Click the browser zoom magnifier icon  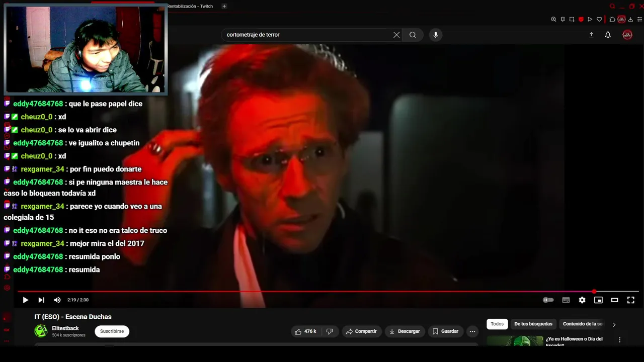pyautogui.click(x=553, y=20)
